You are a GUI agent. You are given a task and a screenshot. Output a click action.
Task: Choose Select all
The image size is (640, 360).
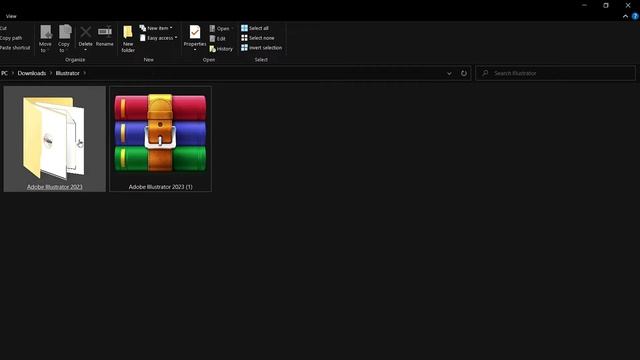point(255,28)
